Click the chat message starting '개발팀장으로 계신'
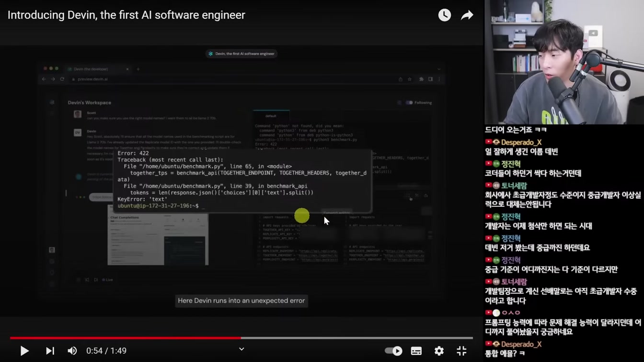The width and height of the screenshot is (644, 362). (x=561, y=296)
